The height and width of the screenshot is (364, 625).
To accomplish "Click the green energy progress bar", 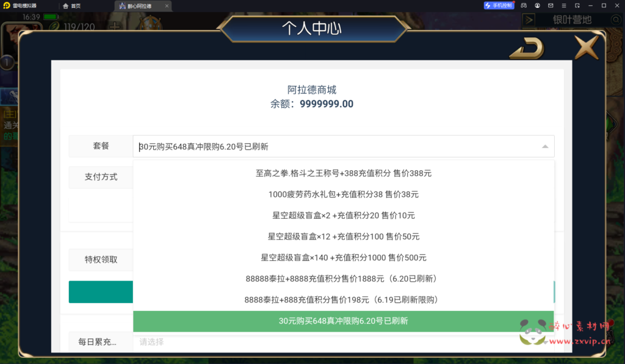I will [50, 17].
